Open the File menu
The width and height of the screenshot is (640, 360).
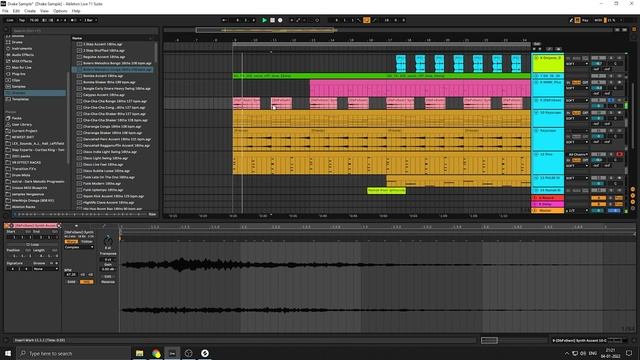[x=5, y=11]
